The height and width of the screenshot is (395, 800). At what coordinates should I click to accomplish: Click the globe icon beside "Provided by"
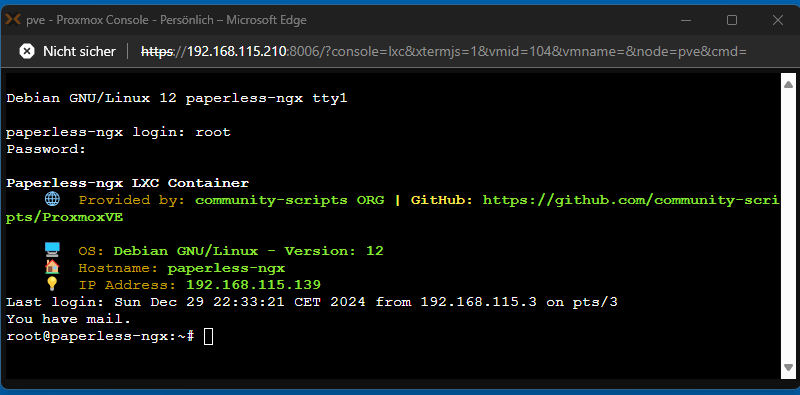tap(52, 200)
